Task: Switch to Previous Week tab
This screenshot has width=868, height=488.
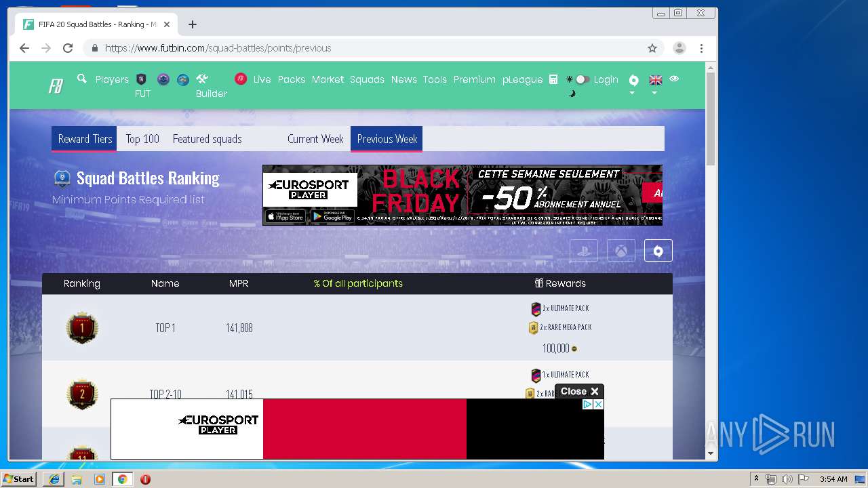Action: (x=387, y=139)
